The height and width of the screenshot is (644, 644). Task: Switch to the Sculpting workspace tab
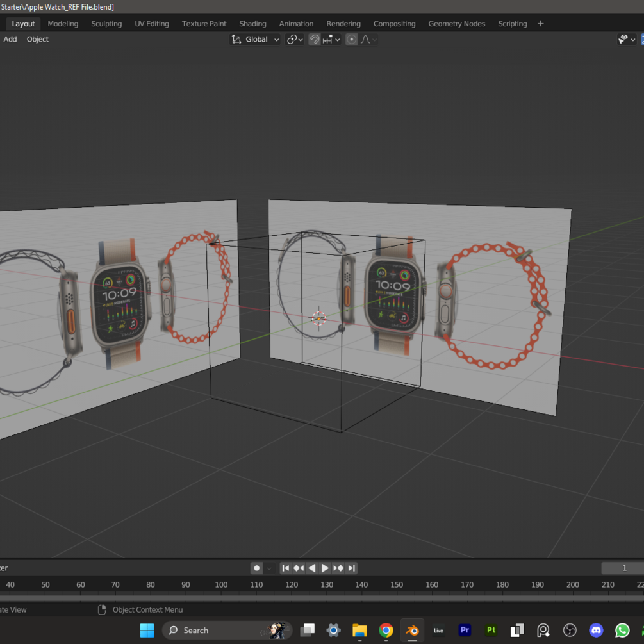tap(106, 24)
